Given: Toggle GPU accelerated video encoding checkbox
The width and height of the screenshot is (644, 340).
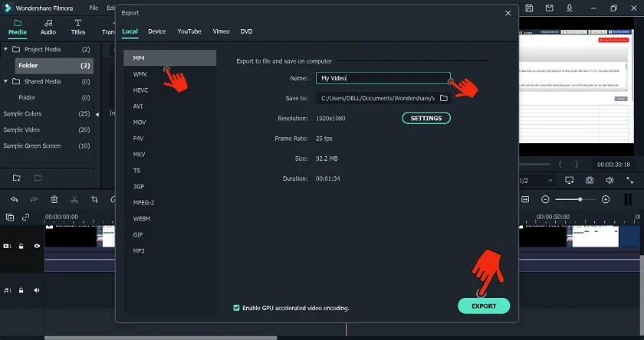Looking at the screenshot, I should tap(236, 308).
